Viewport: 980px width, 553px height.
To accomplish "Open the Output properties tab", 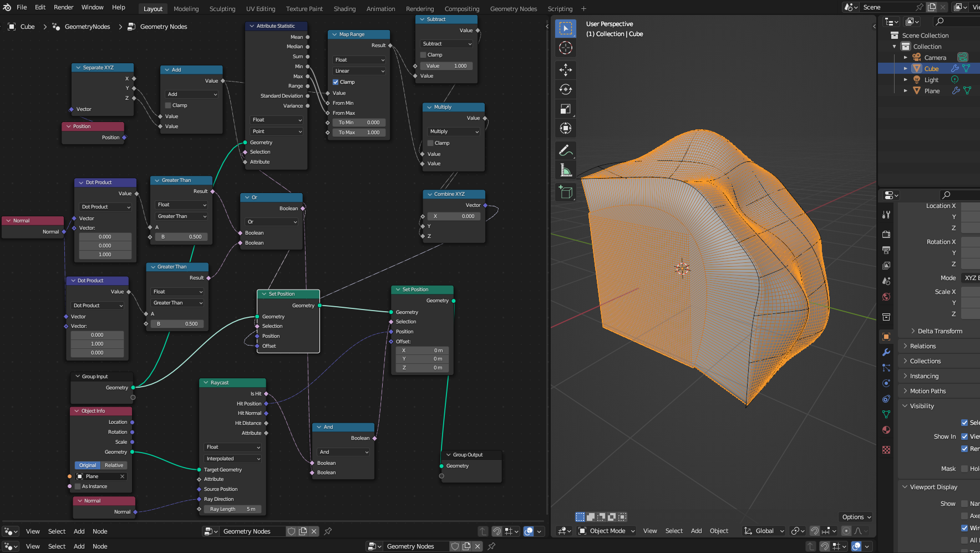I will pyautogui.click(x=886, y=250).
